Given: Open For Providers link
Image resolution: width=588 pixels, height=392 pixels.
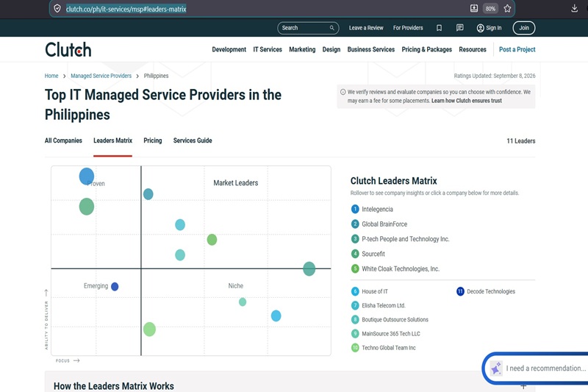Looking at the screenshot, I should coord(408,28).
